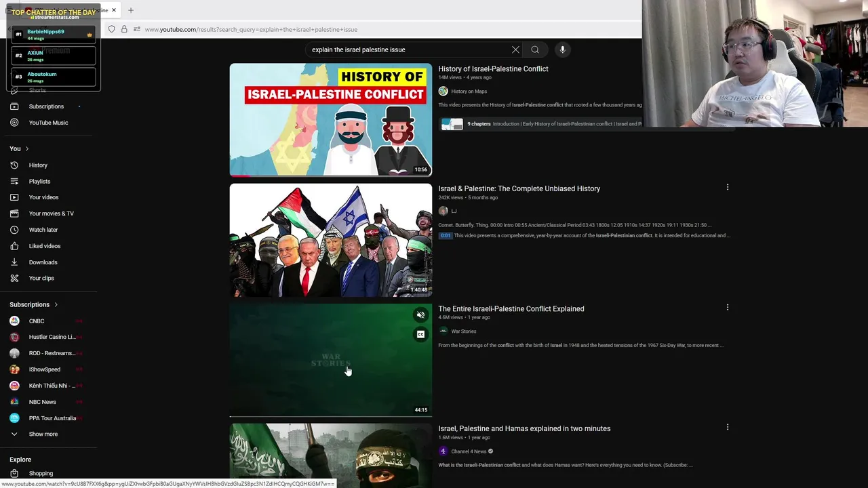Open options menu for Entire Israeli-Palestine Conflict video

(x=728, y=307)
